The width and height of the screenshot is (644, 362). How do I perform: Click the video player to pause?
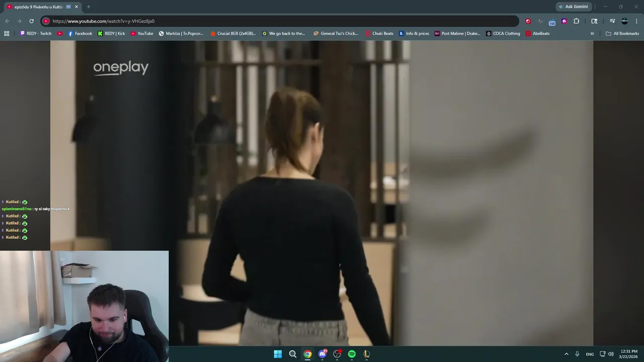(x=321, y=193)
